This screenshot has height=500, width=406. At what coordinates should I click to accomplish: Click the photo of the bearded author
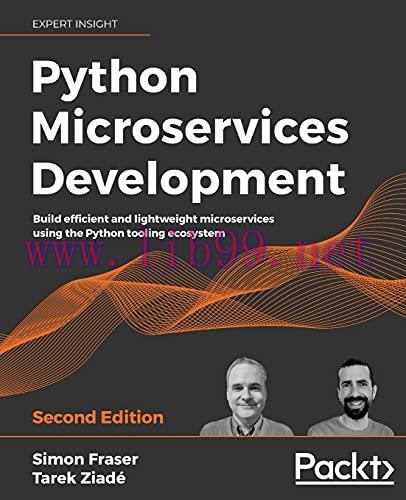[351, 397]
